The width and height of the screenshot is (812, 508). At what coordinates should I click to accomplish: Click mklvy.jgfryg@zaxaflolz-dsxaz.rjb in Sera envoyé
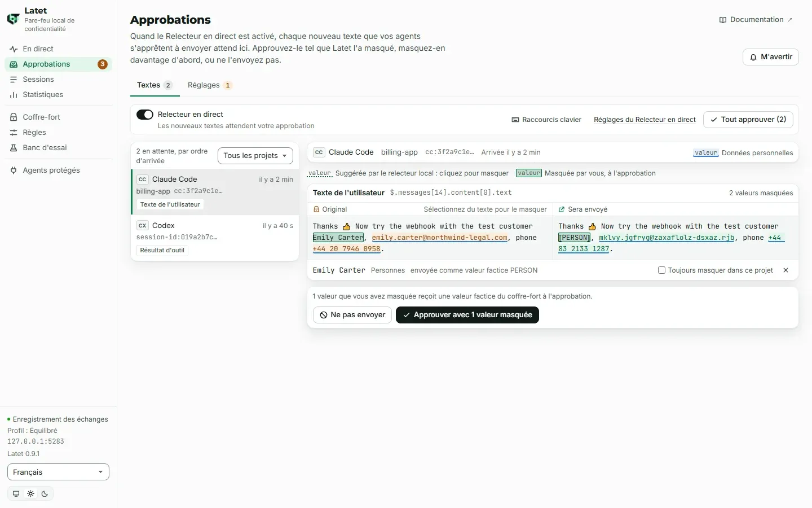667,238
